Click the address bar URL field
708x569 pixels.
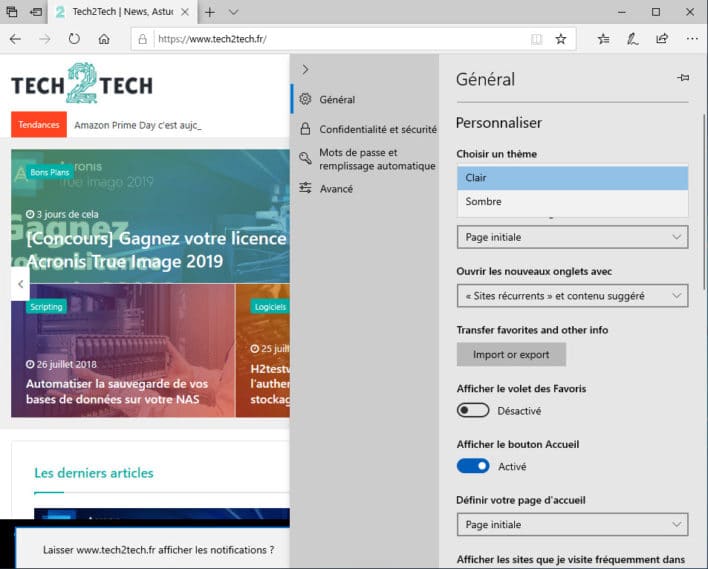[x=340, y=39]
